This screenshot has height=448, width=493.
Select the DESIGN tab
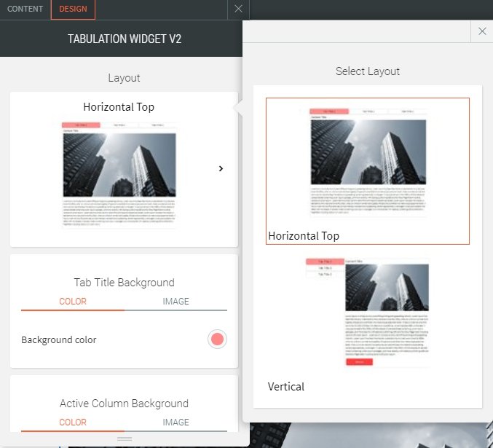[73, 9]
